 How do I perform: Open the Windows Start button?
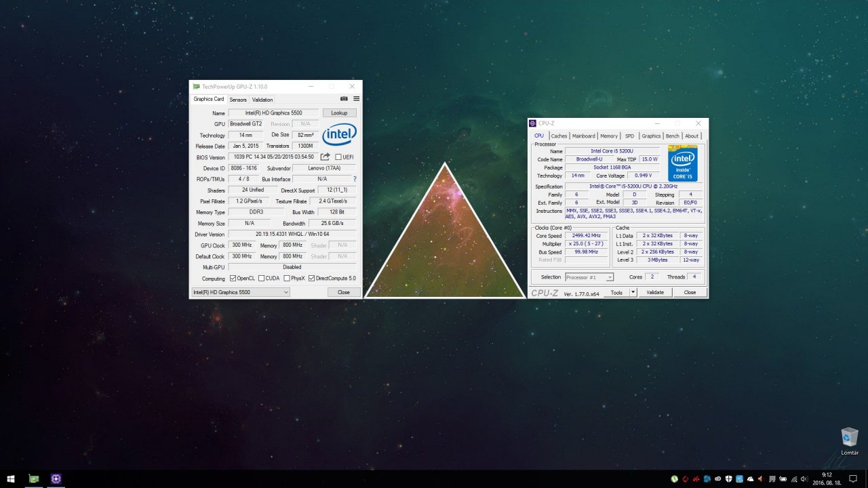pos(11,479)
